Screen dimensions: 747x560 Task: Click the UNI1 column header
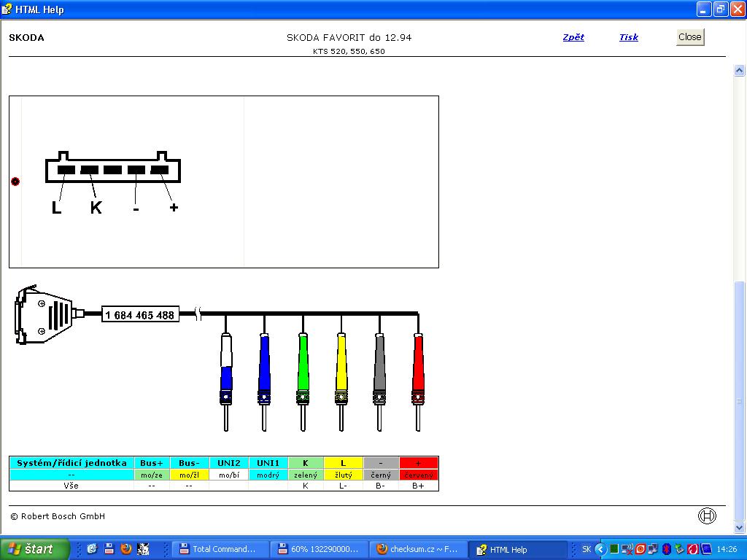[268, 463]
